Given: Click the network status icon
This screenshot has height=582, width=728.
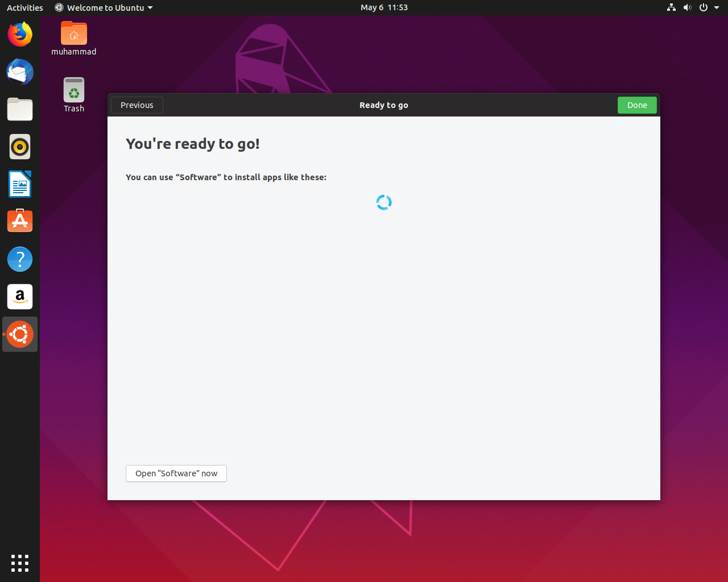Looking at the screenshot, I should click(671, 7).
